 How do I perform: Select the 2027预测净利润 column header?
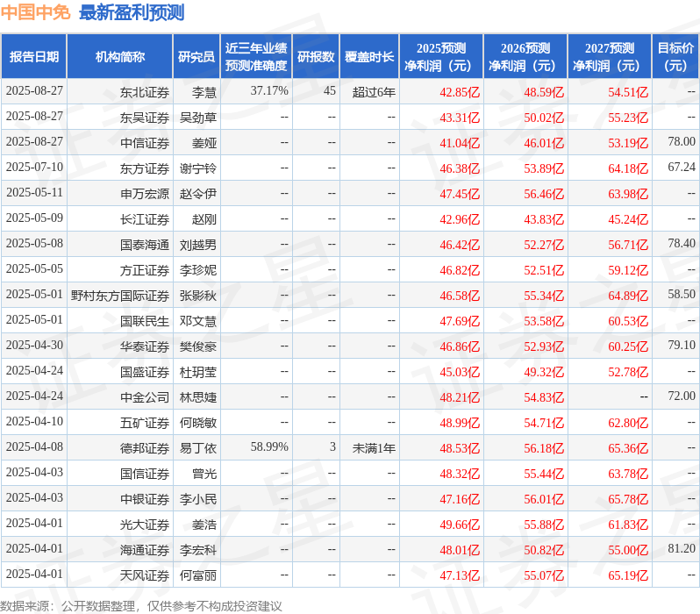click(x=610, y=57)
